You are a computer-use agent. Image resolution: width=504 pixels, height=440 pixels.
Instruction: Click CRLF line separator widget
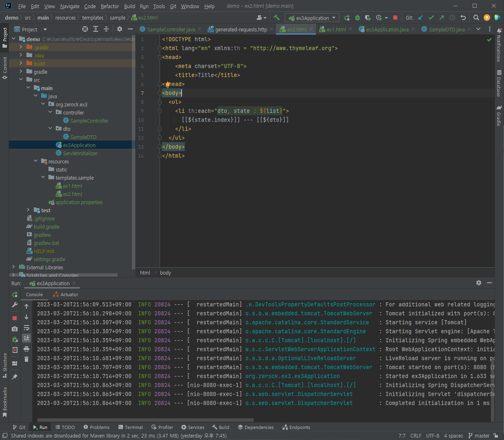[416, 436]
